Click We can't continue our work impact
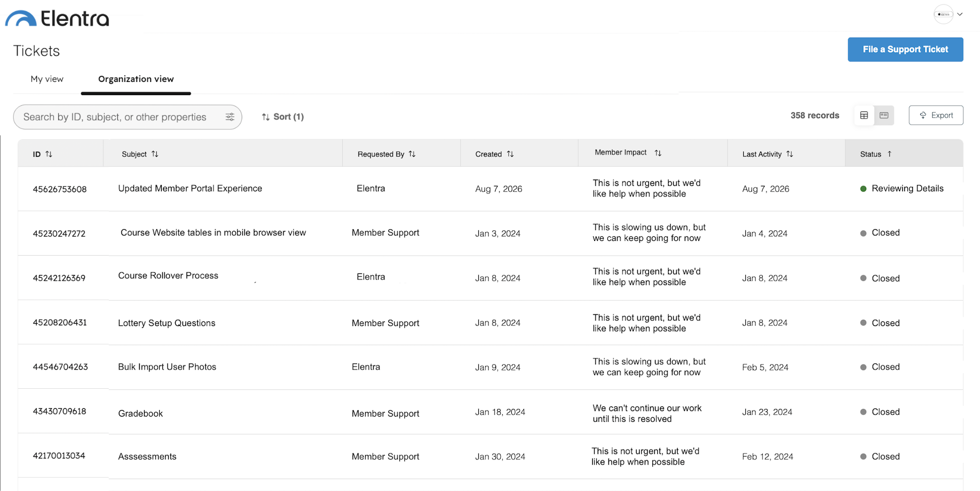The height and width of the screenshot is (491, 980). point(647,414)
